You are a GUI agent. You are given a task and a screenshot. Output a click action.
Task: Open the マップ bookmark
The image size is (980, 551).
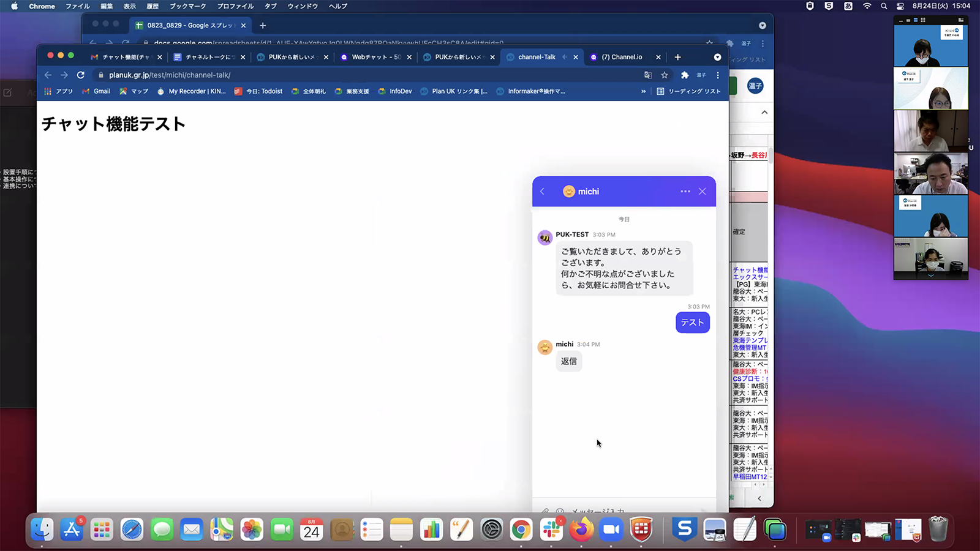click(134, 91)
